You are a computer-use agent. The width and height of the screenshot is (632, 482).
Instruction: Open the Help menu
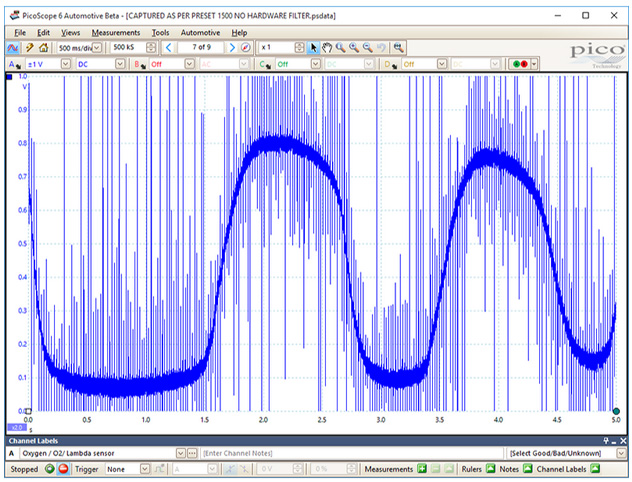239,33
